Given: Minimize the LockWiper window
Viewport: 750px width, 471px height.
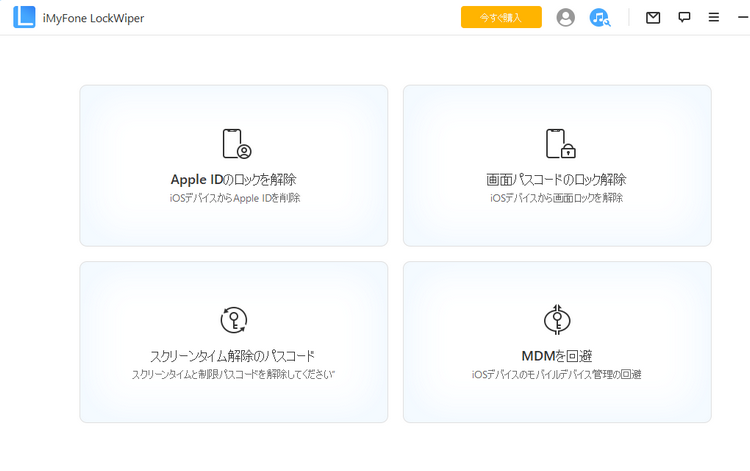Looking at the screenshot, I should 743,17.
